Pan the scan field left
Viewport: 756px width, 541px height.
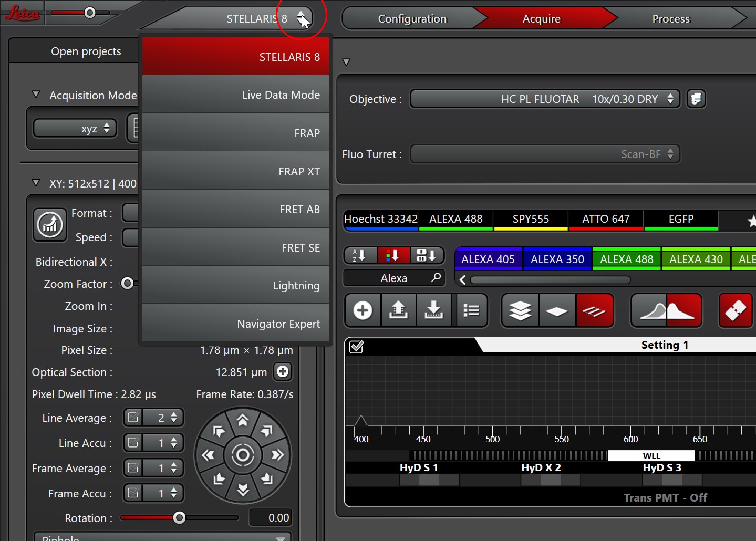(x=208, y=455)
